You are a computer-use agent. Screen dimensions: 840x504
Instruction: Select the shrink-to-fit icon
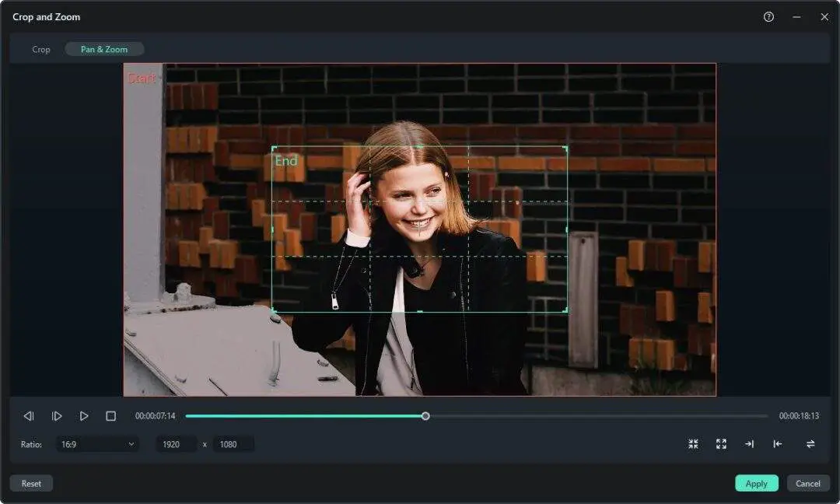pos(693,443)
